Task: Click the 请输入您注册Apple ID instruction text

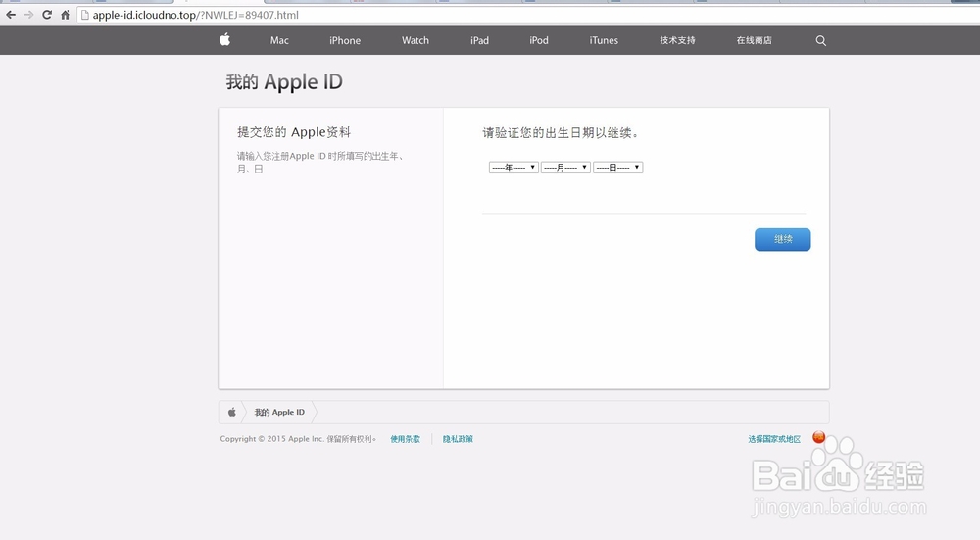Action: [320, 162]
